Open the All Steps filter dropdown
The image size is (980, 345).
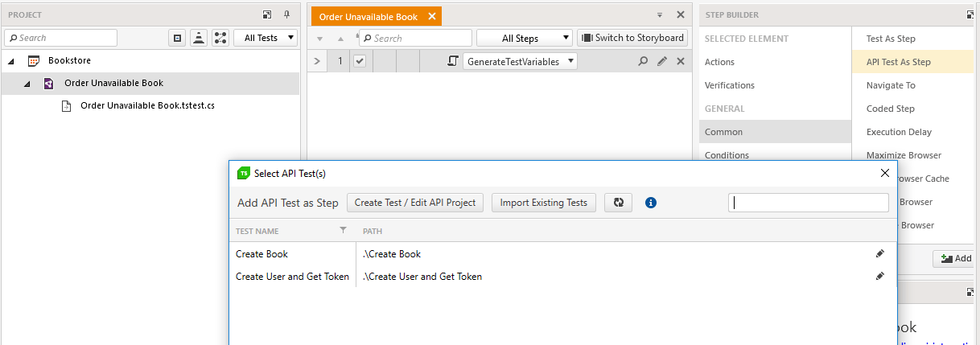tap(525, 38)
